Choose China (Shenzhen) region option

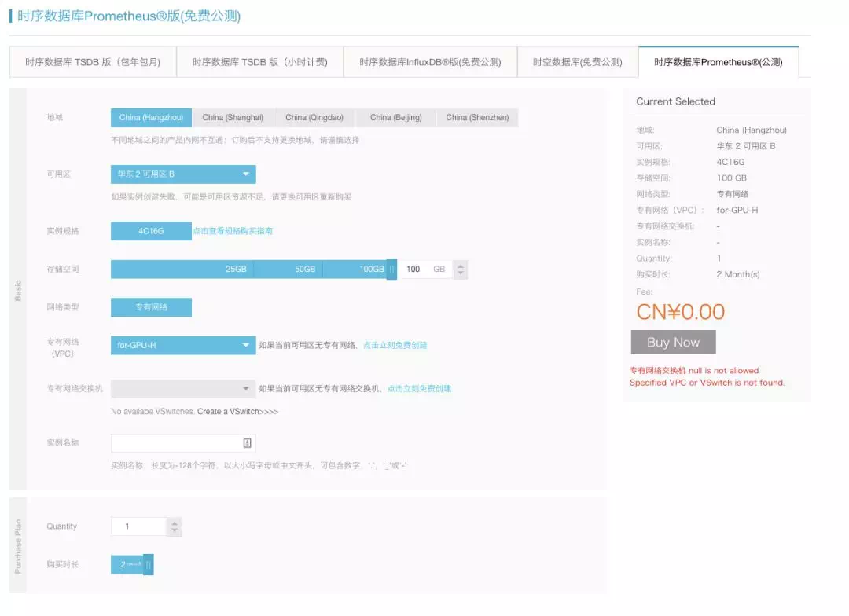pyautogui.click(x=478, y=117)
